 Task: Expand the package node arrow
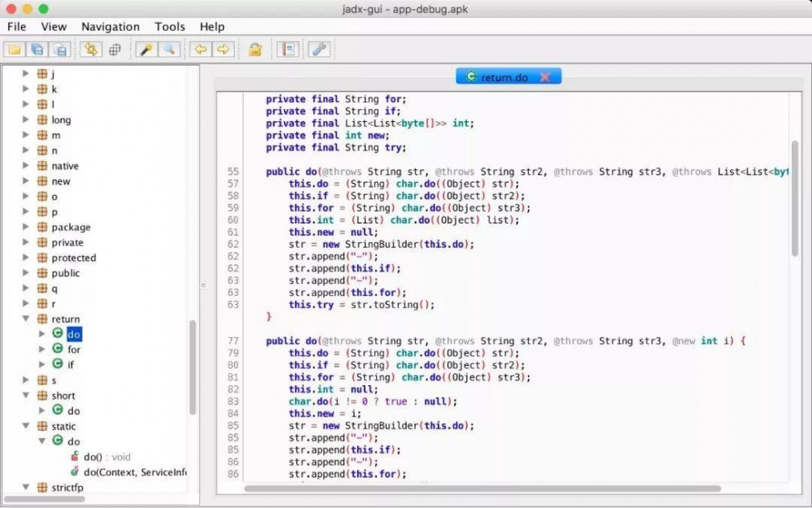(x=25, y=227)
